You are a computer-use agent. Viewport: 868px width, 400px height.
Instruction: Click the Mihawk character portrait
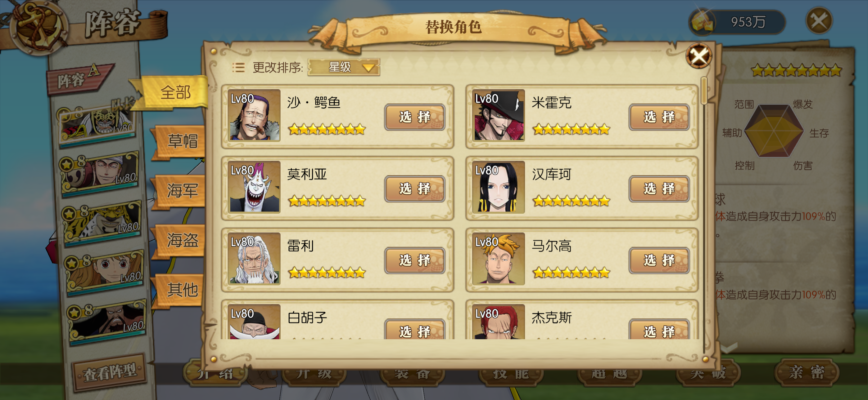coord(498,115)
